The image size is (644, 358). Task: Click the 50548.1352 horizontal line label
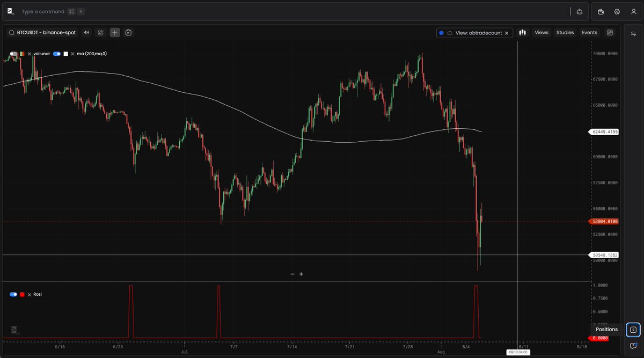click(604, 255)
